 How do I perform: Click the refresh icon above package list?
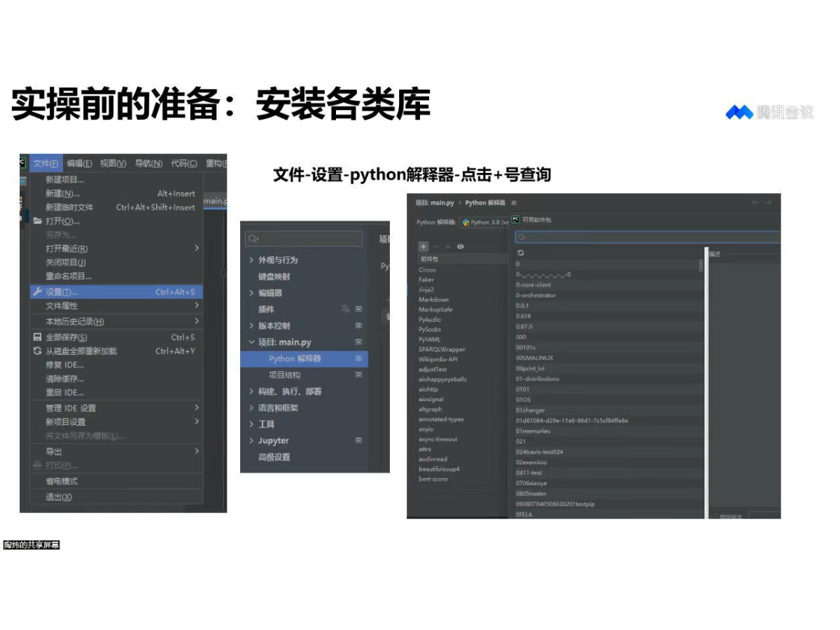coord(520,253)
